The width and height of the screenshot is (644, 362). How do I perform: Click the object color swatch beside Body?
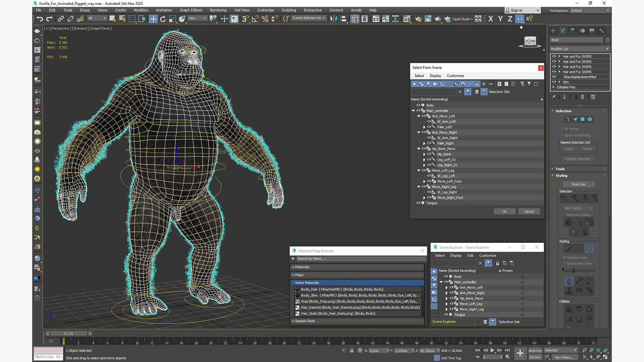607,40
